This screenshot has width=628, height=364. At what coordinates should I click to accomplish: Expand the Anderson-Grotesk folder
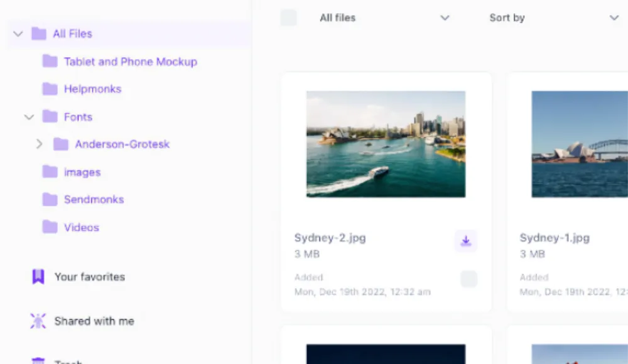(x=39, y=144)
